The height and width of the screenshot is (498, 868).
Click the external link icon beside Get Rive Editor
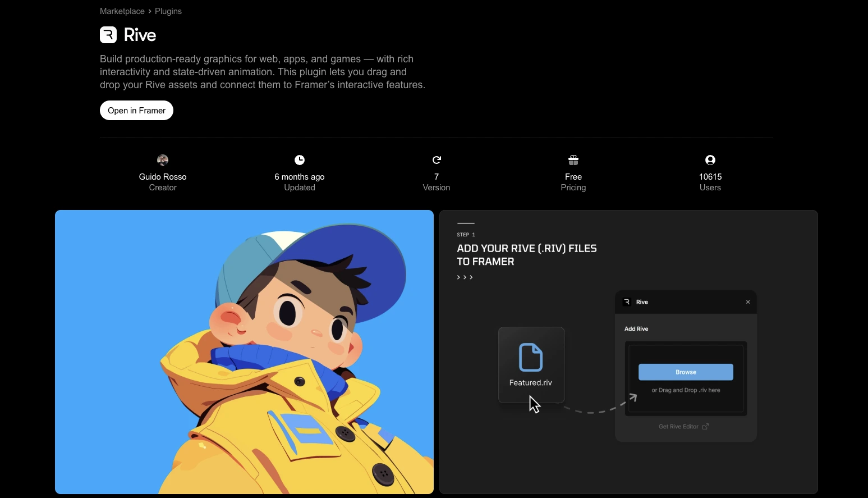click(705, 426)
